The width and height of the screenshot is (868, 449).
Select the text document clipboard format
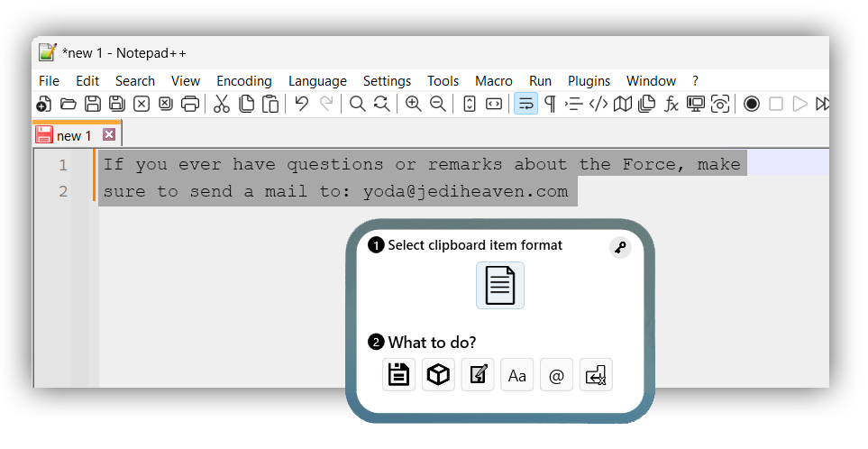tap(500, 286)
